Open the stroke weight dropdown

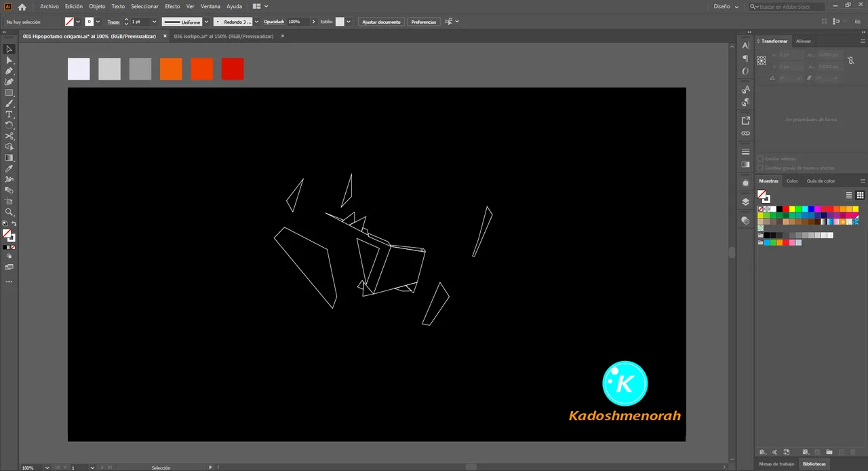155,22
